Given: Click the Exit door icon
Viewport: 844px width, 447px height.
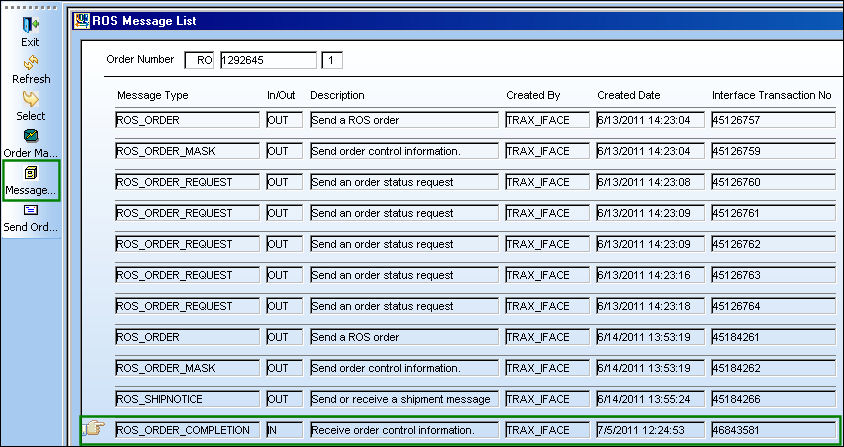Looking at the screenshot, I should point(30,25).
